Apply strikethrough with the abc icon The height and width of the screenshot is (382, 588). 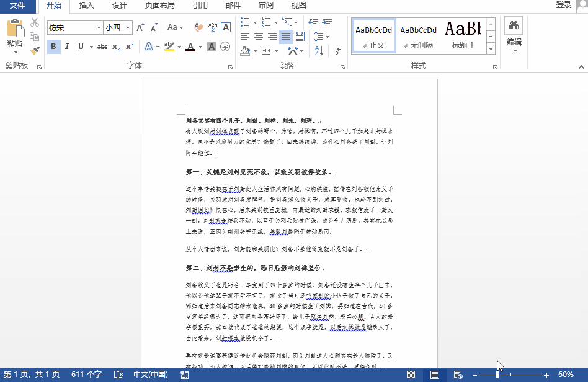pos(102,47)
